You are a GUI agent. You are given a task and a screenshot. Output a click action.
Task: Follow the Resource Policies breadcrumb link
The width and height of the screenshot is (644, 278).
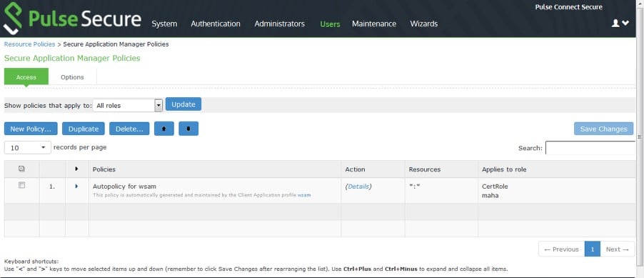pos(29,44)
